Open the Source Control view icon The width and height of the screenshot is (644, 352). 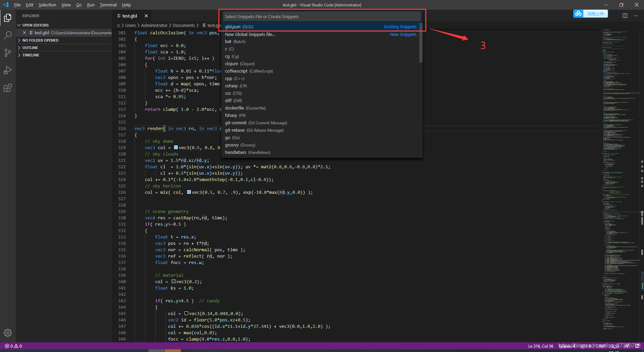point(7,52)
